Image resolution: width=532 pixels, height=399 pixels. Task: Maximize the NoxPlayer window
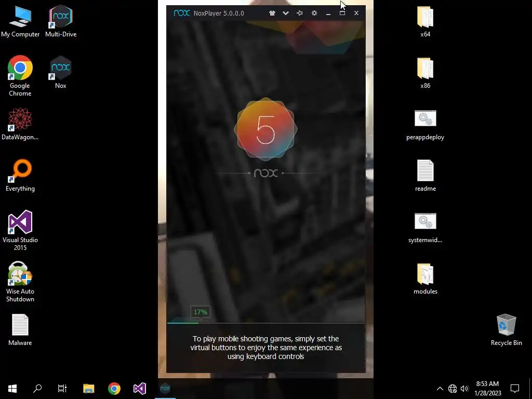pos(342,13)
